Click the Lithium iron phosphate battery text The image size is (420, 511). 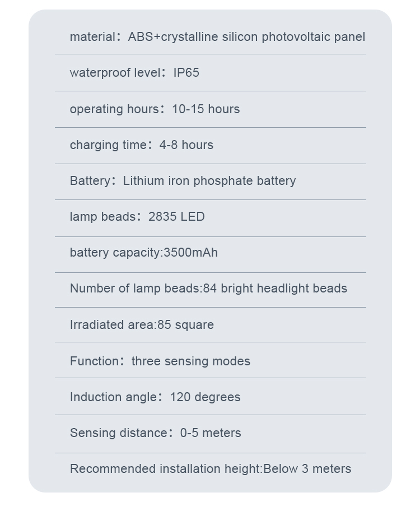(209, 181)
